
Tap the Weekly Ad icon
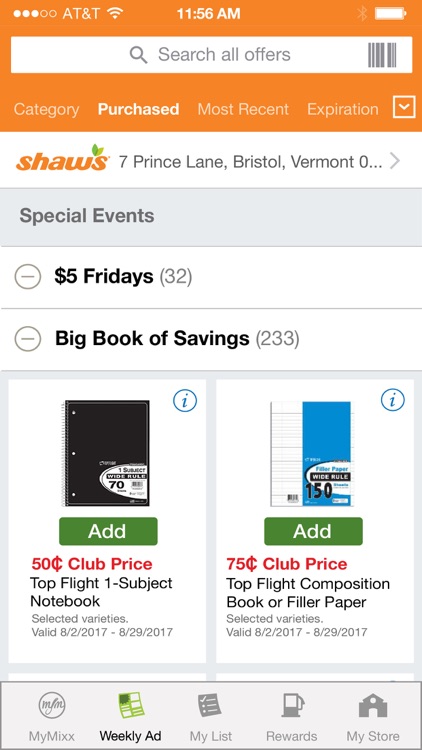click(131, 705)
